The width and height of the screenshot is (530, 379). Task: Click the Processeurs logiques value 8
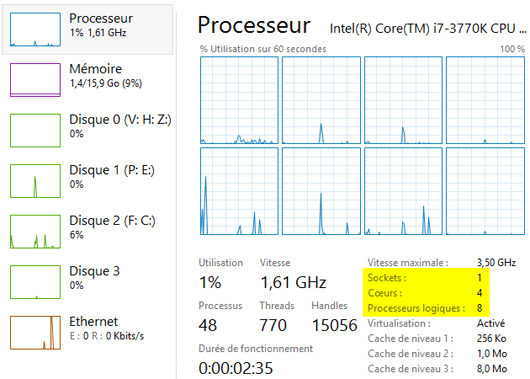(x=480, y=308)
